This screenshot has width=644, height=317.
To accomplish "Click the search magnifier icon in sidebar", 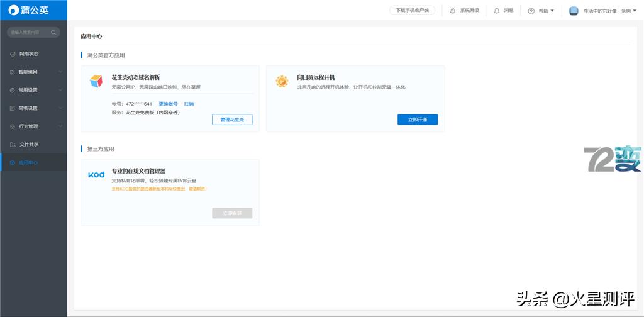I will click(x=53, y=33).
